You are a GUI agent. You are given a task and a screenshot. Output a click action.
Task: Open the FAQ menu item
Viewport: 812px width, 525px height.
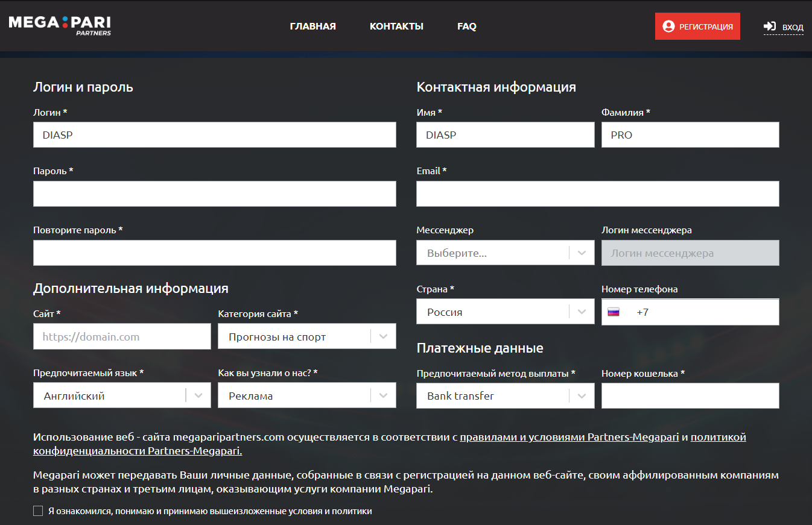click(x=467, y=27)
